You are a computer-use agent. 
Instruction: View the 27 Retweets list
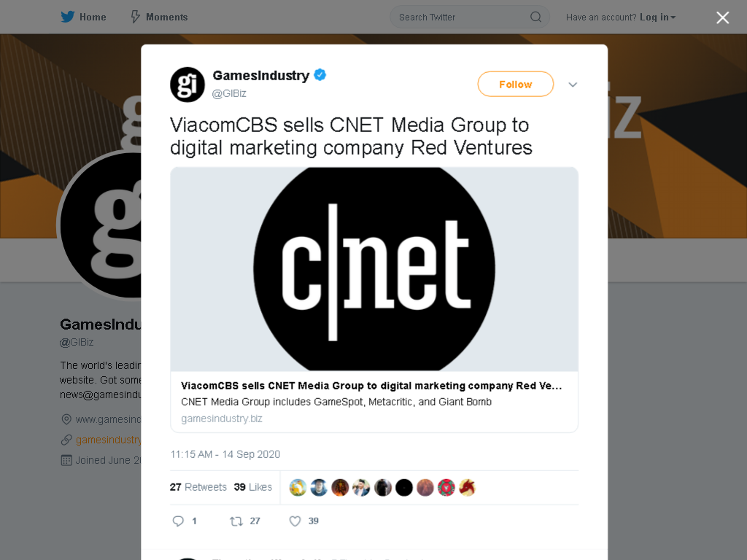[198, 487]
